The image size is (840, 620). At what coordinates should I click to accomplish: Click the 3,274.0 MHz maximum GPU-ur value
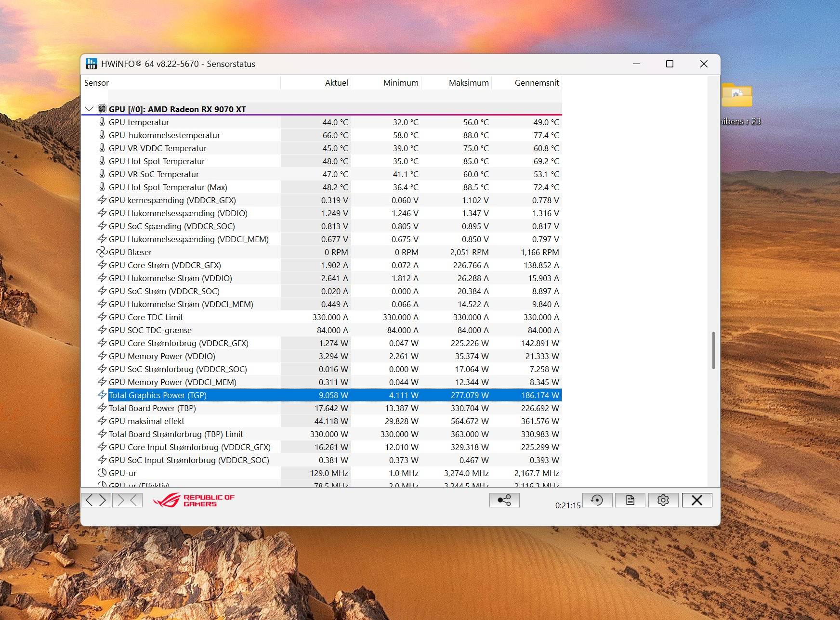click(x=466, y=473)
